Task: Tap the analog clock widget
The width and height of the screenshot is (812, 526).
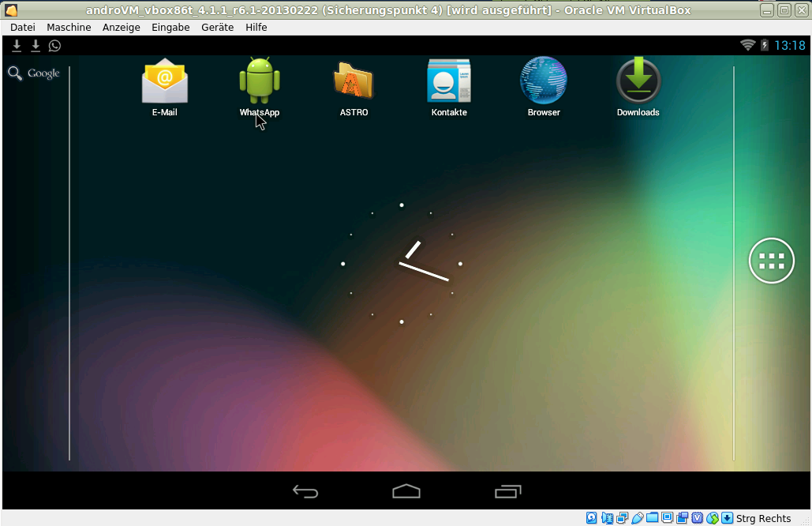Action: (402, 263)
